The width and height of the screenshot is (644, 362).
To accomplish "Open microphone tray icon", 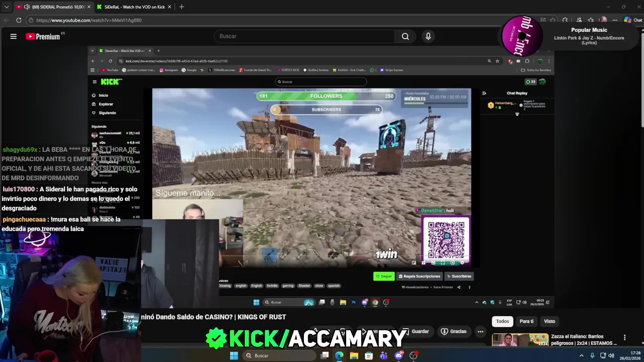I will tap(592, 355).
